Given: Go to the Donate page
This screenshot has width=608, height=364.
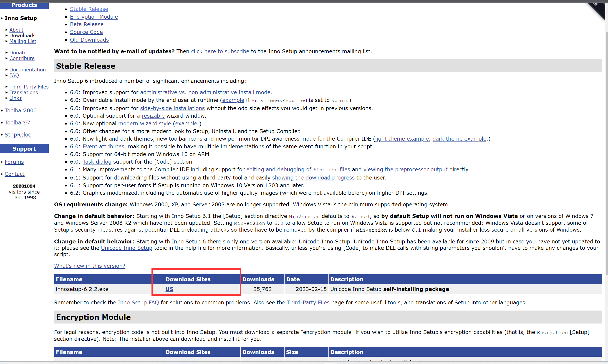Looking at the screenshot, I should pyautogui.click(x=18, y=53).
